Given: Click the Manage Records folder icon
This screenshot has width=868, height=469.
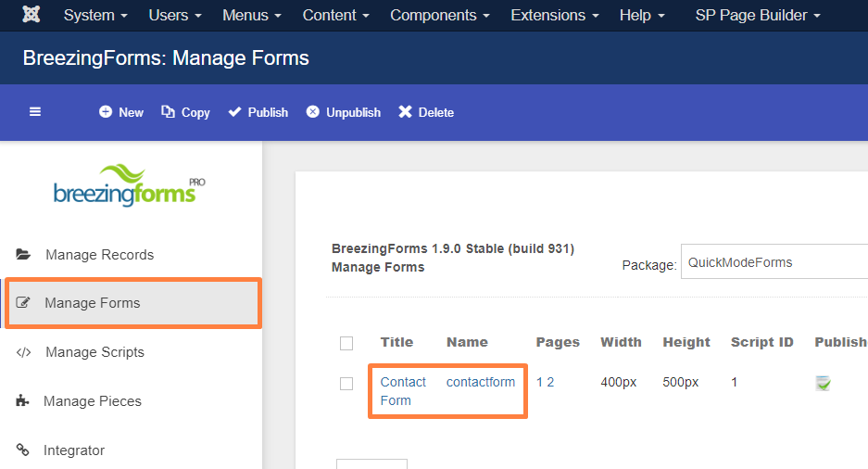Looking at the screenshot, I should pyautogui.click(x=23, y=254).
